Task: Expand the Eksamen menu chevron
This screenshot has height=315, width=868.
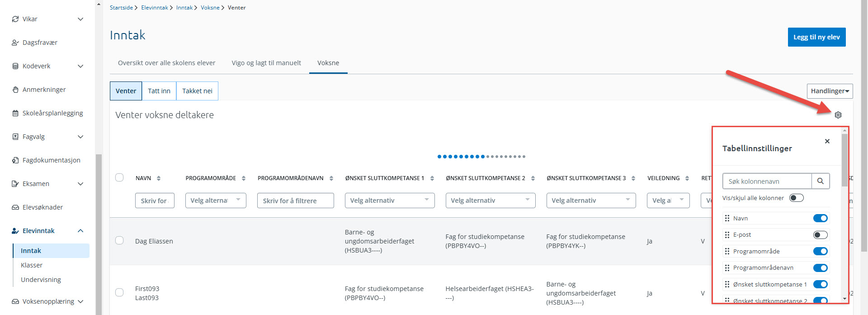Action: 80,184
